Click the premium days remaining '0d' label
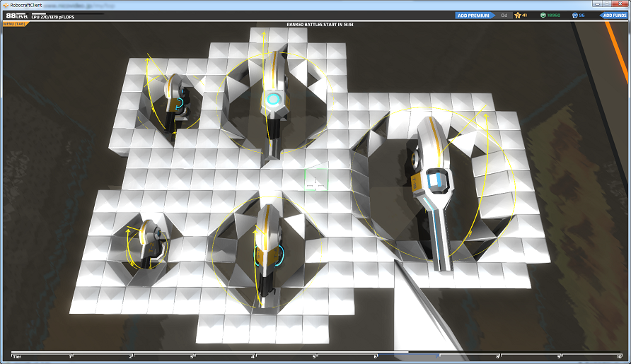The image size is (631, 364). 504,16
